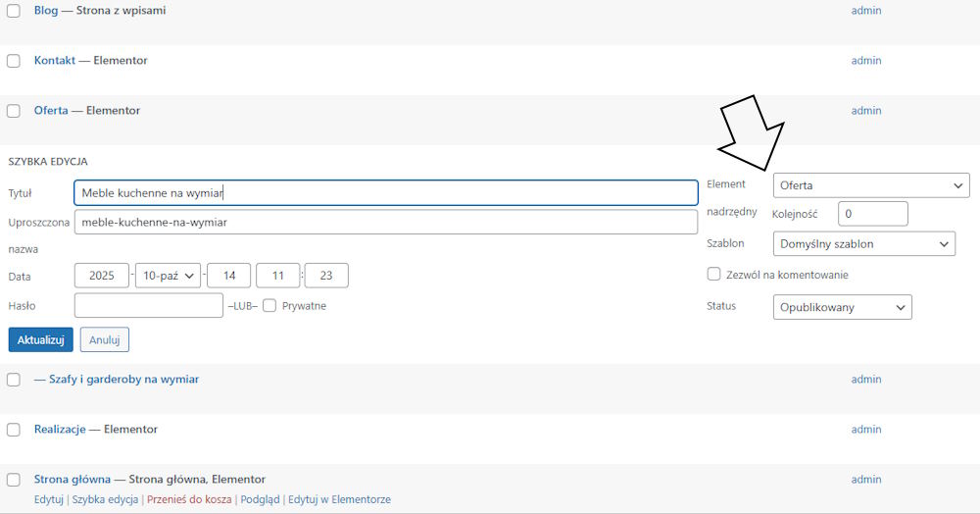Open Edytuj w Elementorze link
980x514 pixels.
[x=339, y=499]
